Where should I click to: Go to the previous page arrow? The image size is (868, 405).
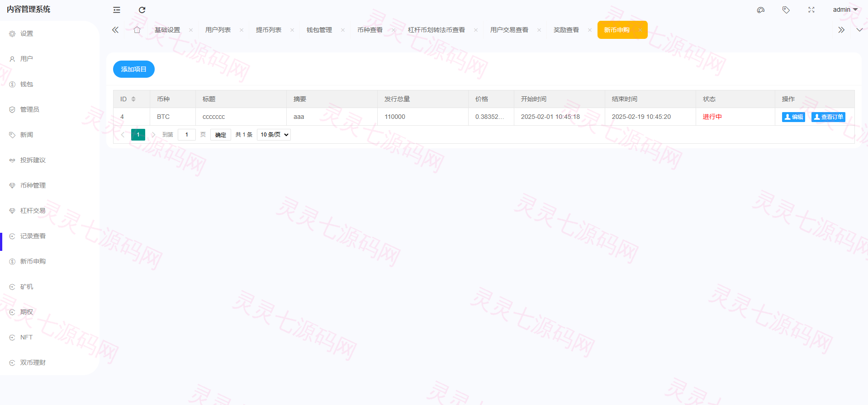click(123, 135)
